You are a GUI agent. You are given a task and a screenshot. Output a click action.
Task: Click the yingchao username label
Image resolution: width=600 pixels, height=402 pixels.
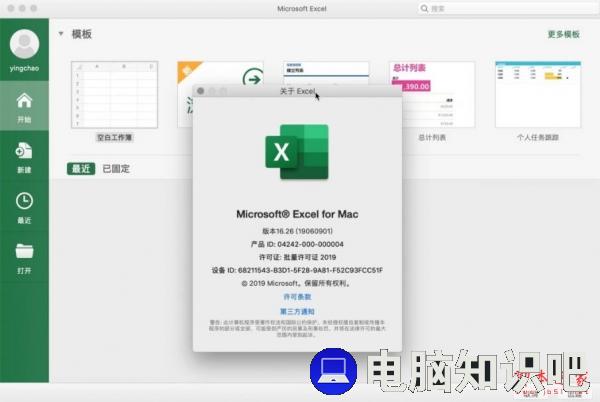[24, 68]
